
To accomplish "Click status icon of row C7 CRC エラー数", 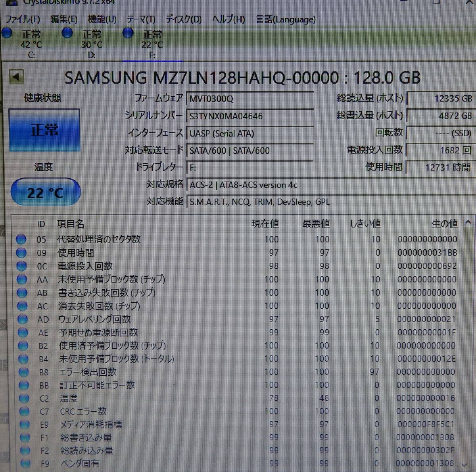I will [25, 412].
